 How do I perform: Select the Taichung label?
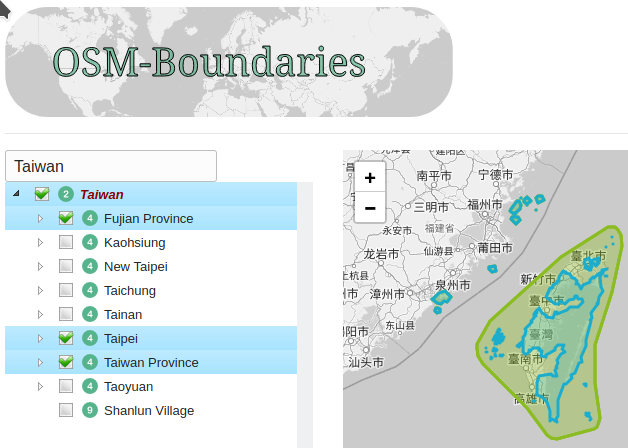(130, 291)
